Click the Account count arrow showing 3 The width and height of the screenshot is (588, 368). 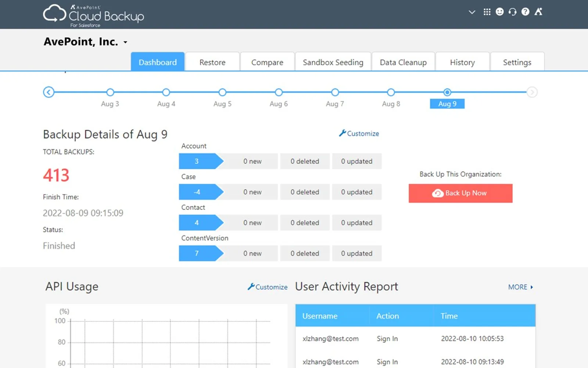pyautogui.click(x=201, y=161)
